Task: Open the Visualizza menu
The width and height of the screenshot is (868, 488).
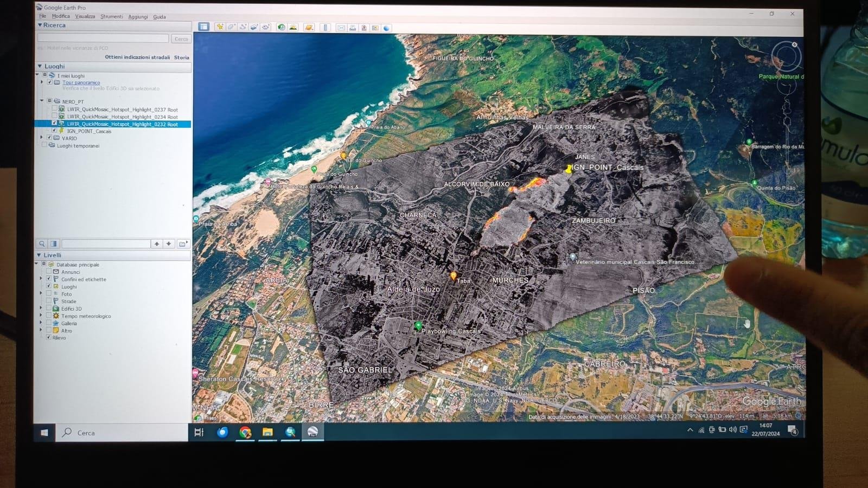Action: click(x=85, y=16)
